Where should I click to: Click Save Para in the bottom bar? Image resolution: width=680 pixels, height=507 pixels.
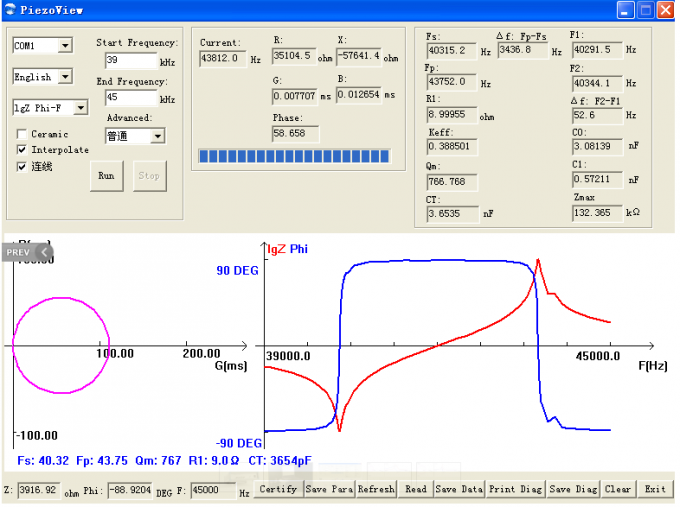tap(330, 489)
